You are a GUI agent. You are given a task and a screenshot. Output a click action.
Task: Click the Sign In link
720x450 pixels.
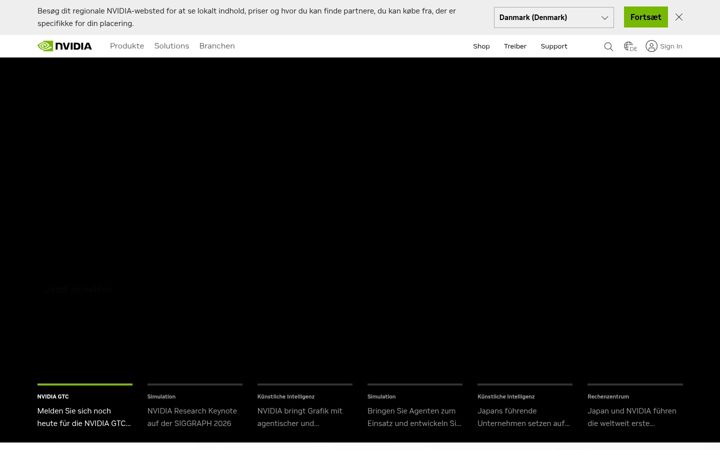(671, 46)
